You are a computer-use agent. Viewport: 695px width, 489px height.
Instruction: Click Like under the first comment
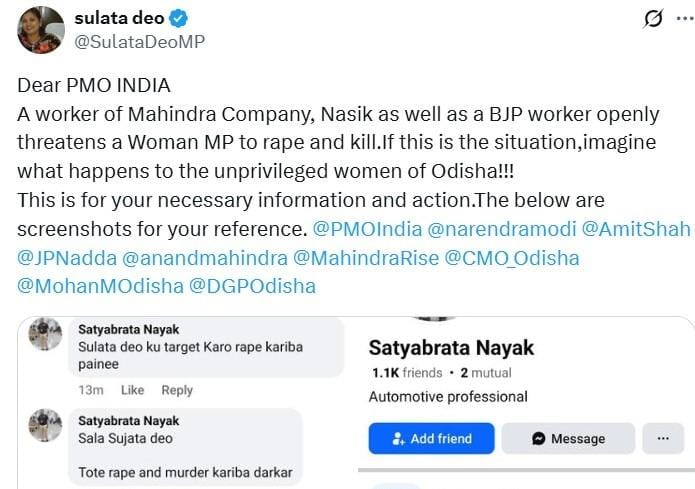[x=132, y=390]
